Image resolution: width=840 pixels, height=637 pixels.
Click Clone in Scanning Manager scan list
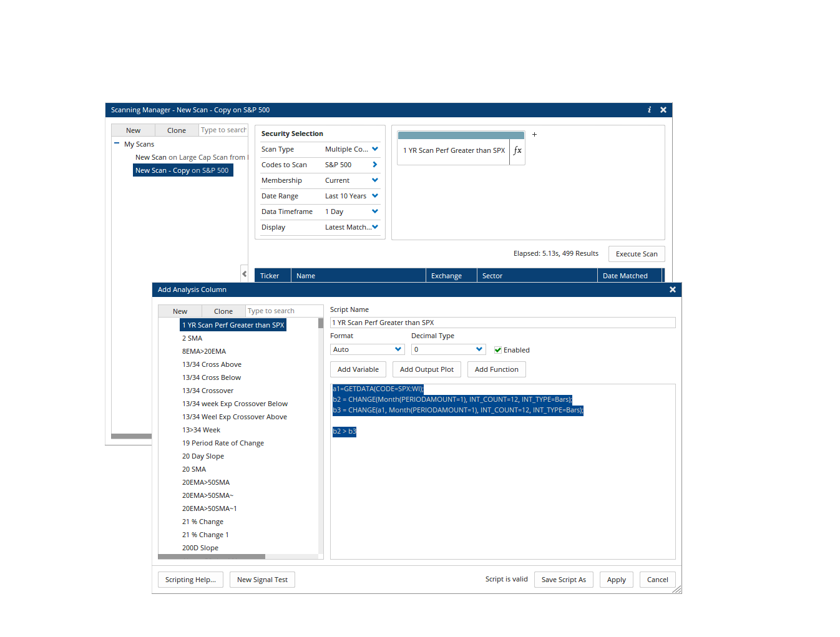point(177,130)
